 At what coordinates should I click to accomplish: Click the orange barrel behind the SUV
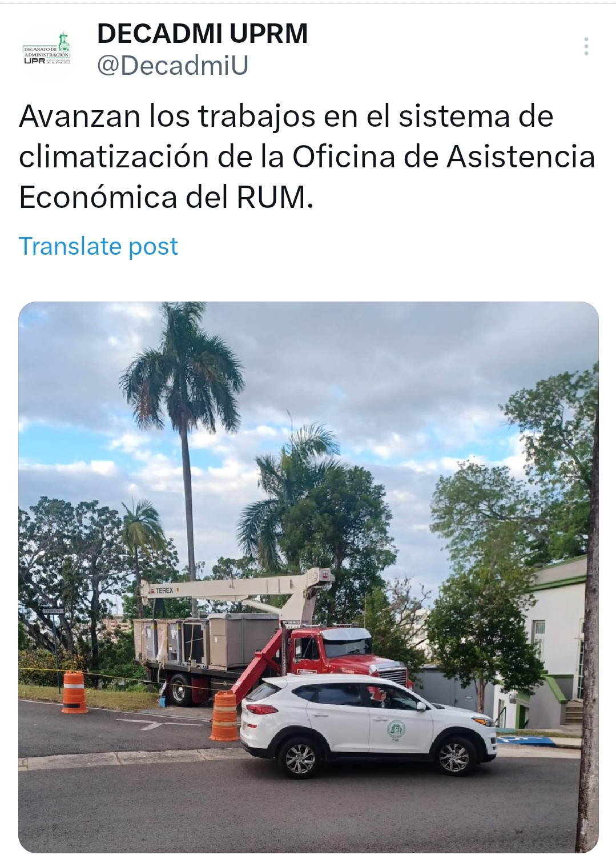[x=224, y=716]
